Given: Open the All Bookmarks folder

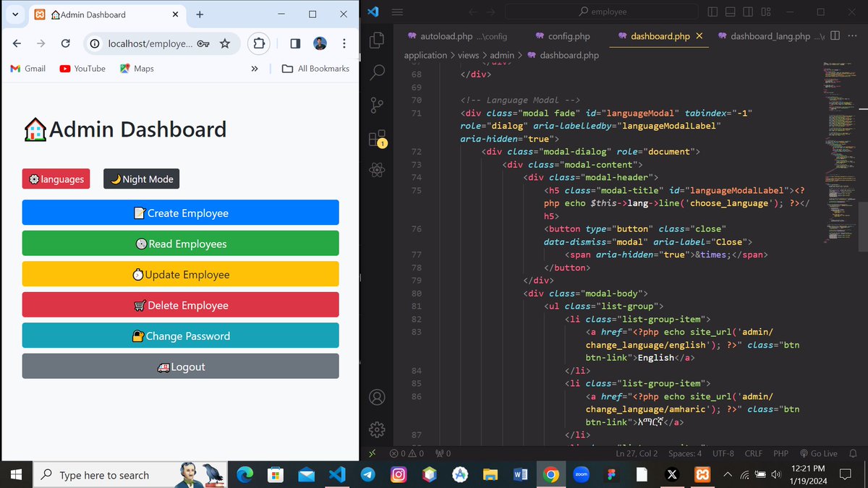Looking at the screenshot, I should click(x=316, y=69).
